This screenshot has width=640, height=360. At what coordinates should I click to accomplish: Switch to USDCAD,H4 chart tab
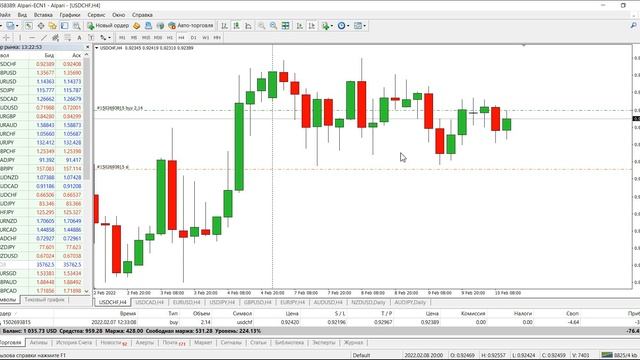tap(149, 302)
